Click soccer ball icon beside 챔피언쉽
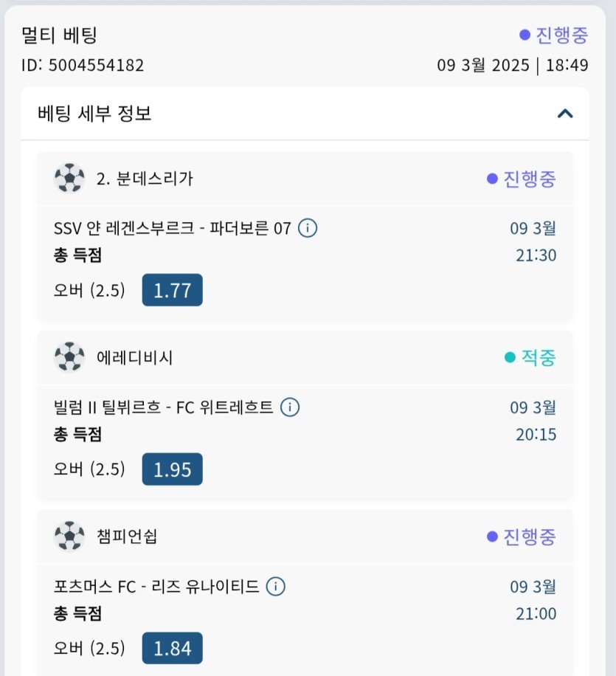 tap(69, 536)
